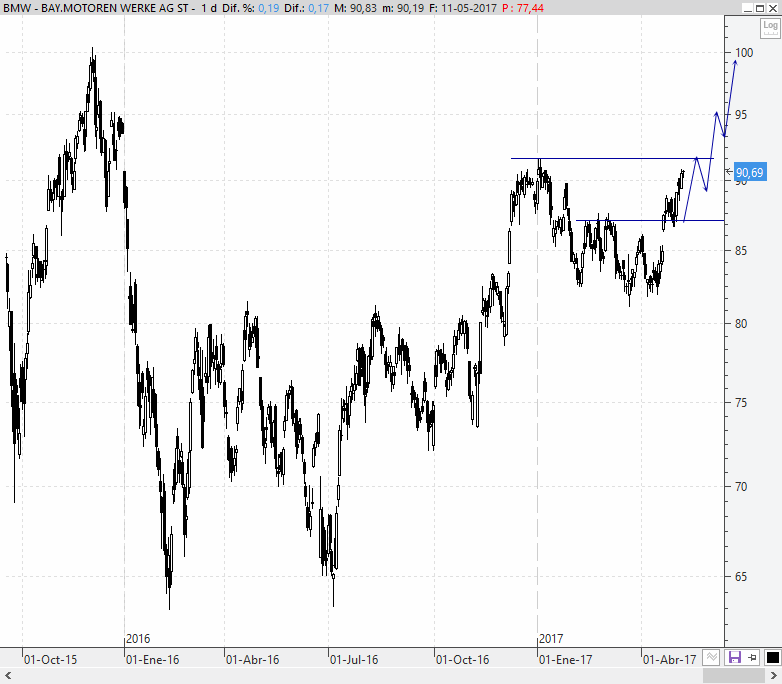Select the lower blue horizontal support line
Viewport: 782px width, 684px height.
coord(650,220)
